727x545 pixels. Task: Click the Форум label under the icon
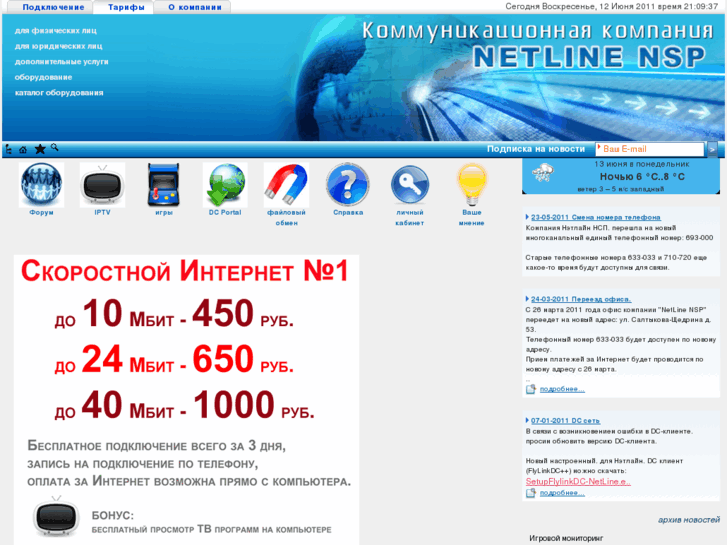pyautogui.click(x=41, y=212)
